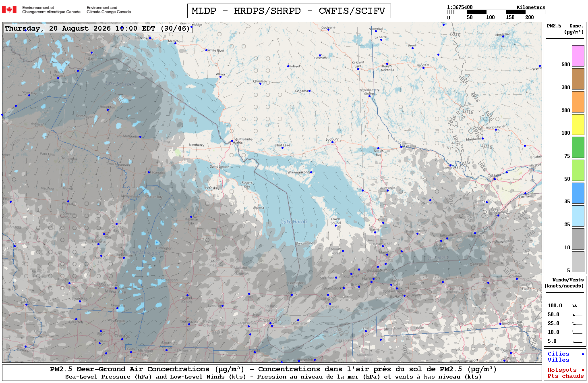Click the Maniwaki town label
Viewport: 588px width, 383px height.
tap(474, 139)
